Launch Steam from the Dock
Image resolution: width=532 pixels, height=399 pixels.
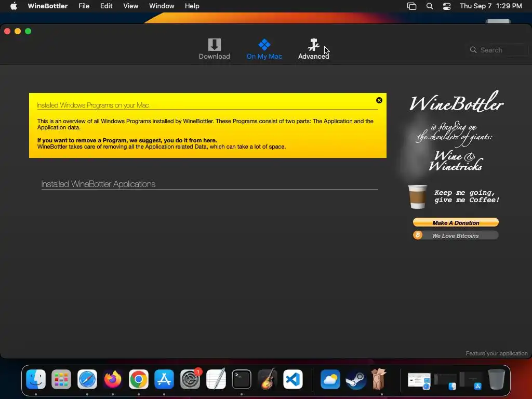pos(356,379)
